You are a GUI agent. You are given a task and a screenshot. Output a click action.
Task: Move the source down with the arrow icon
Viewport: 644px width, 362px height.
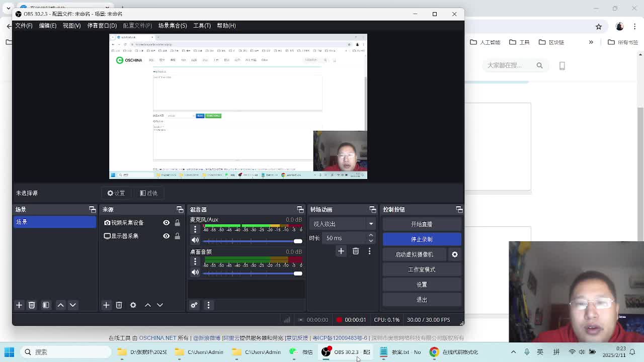(160, 305)
